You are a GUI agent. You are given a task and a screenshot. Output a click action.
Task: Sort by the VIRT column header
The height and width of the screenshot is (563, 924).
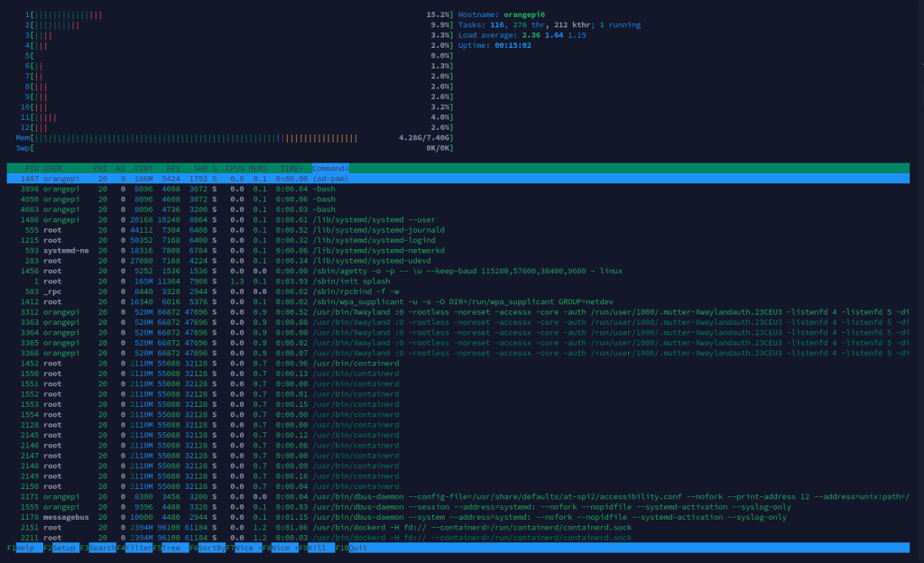[143, 169]
